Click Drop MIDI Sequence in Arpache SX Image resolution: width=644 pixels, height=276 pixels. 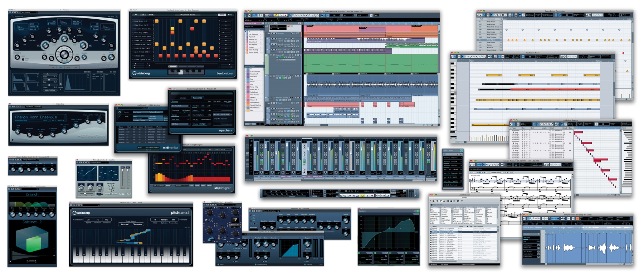(x=220, y=119)
